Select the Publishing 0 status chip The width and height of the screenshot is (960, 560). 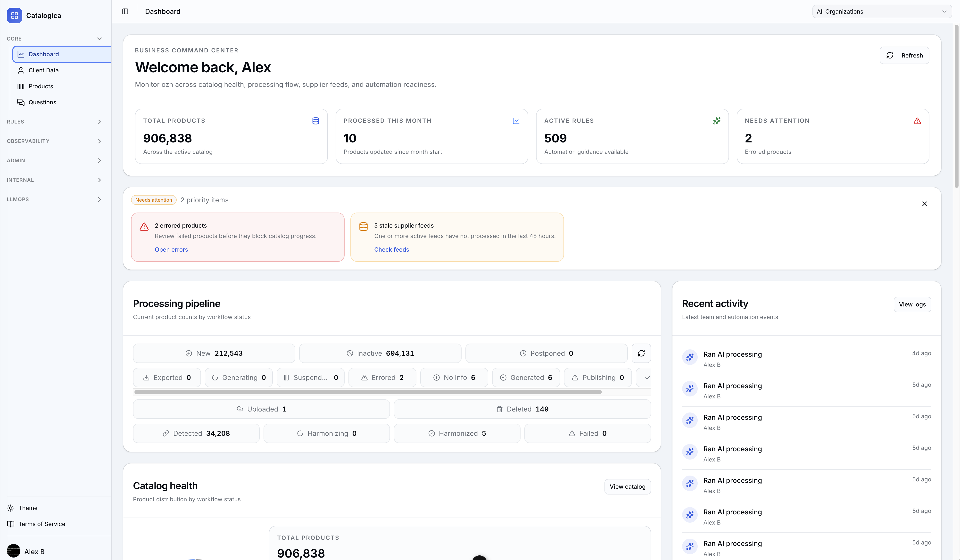pos(598,378)
